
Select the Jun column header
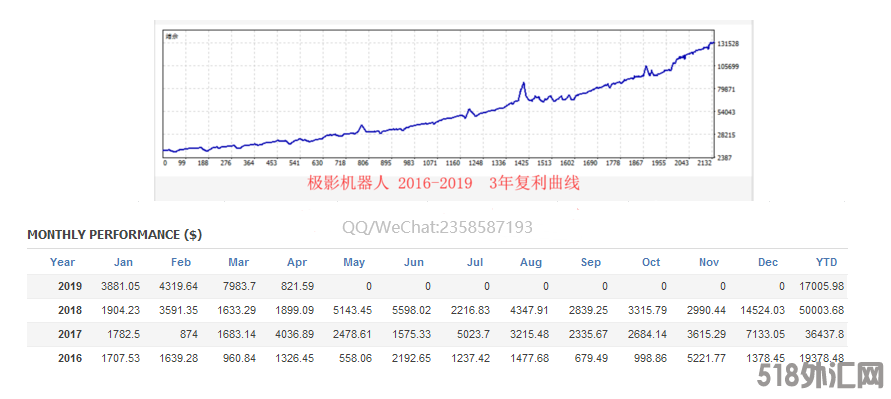tap(414, 262)
